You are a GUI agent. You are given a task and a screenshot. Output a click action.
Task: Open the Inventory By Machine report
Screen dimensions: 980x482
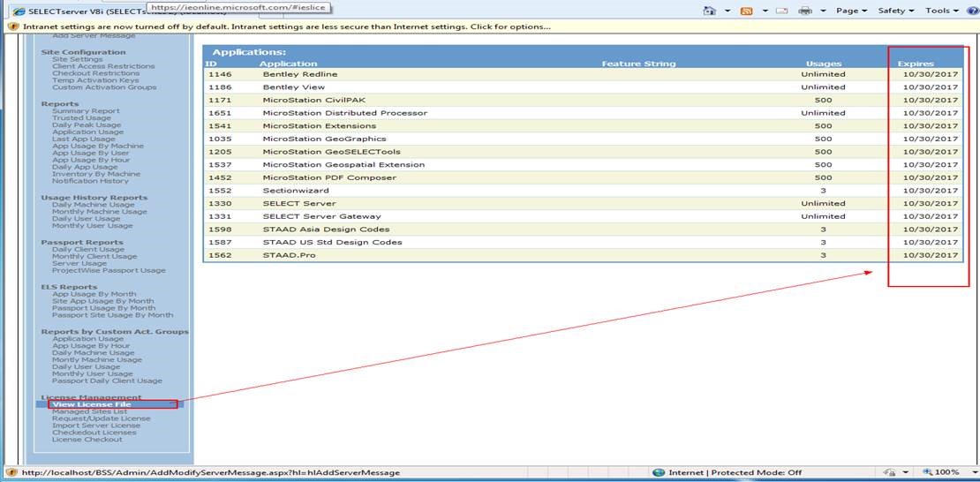(96, 174)
